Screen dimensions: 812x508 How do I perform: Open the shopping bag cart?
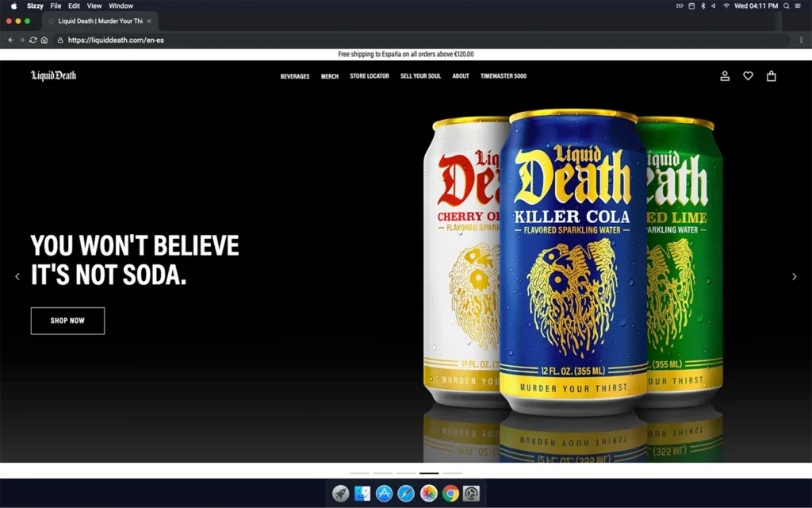pos(771,76)
